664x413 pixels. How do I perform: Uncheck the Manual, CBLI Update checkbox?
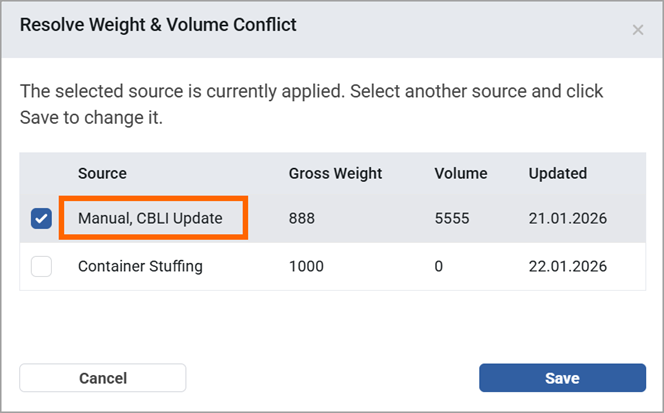[x=42, y=219]
